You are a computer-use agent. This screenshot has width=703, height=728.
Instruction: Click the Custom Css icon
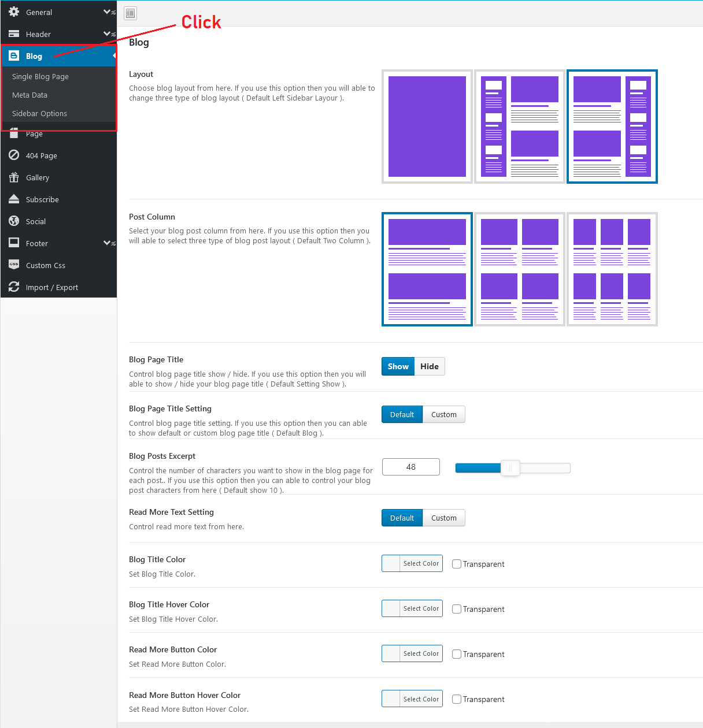point(14,265)
